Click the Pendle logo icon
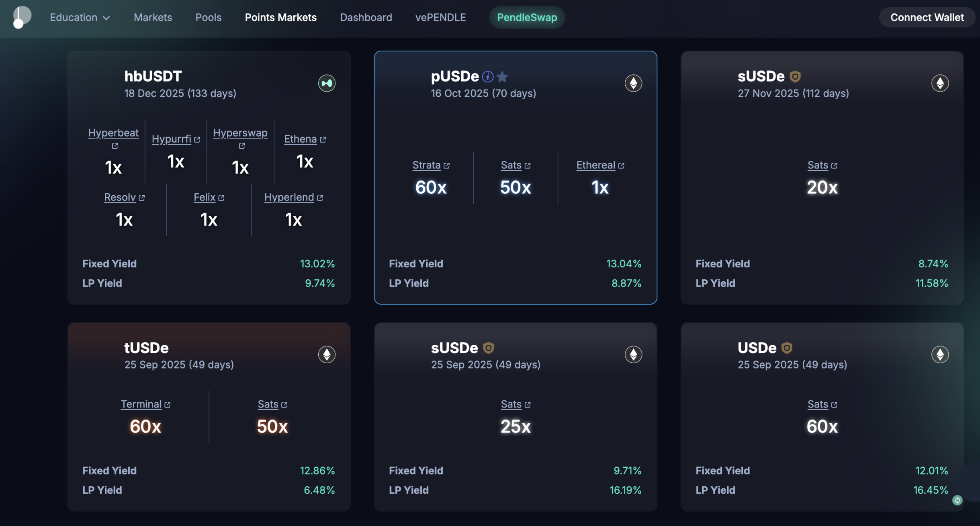The height and width of the screenshot is (526, 980). click(x=22, y=17)
